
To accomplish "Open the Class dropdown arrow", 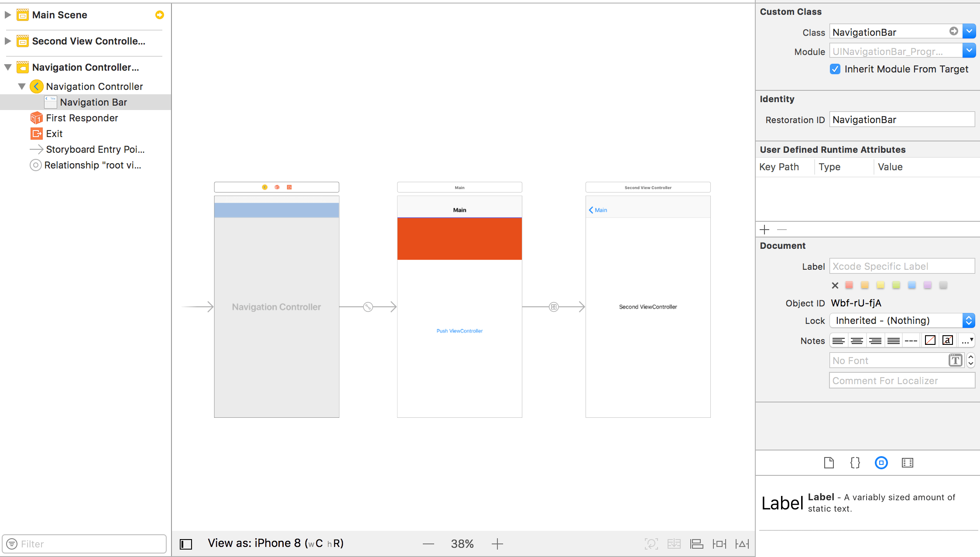I will point(969,31).
